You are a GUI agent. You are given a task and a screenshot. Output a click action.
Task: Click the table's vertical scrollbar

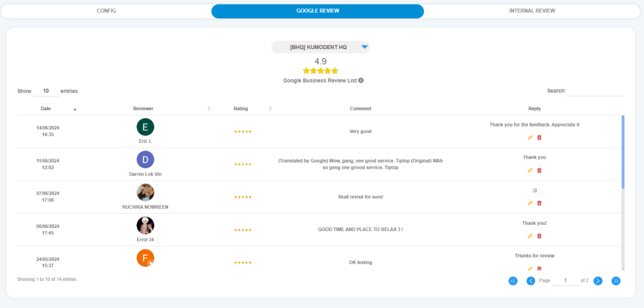click(623, 151)
